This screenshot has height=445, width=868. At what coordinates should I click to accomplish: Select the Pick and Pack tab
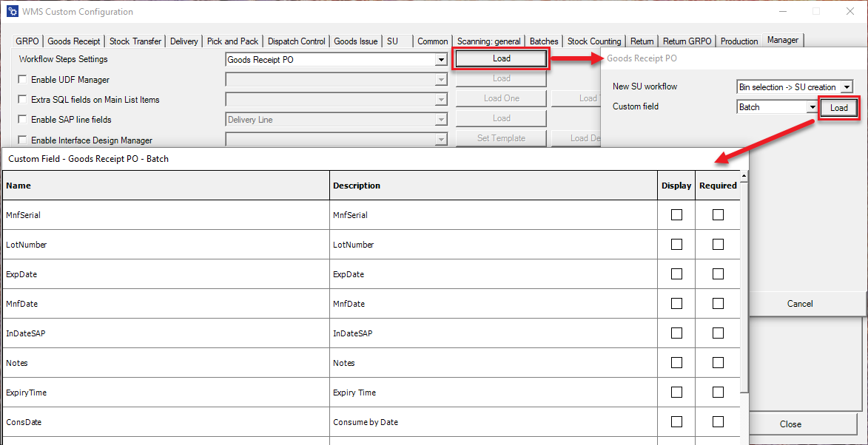point(232,41)
